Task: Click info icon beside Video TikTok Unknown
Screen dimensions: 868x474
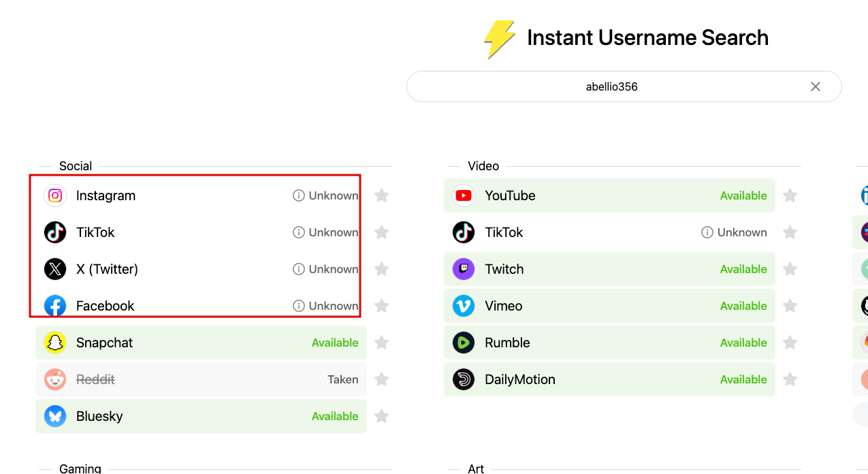Action: pyautogui.click(x=707, y=232)
